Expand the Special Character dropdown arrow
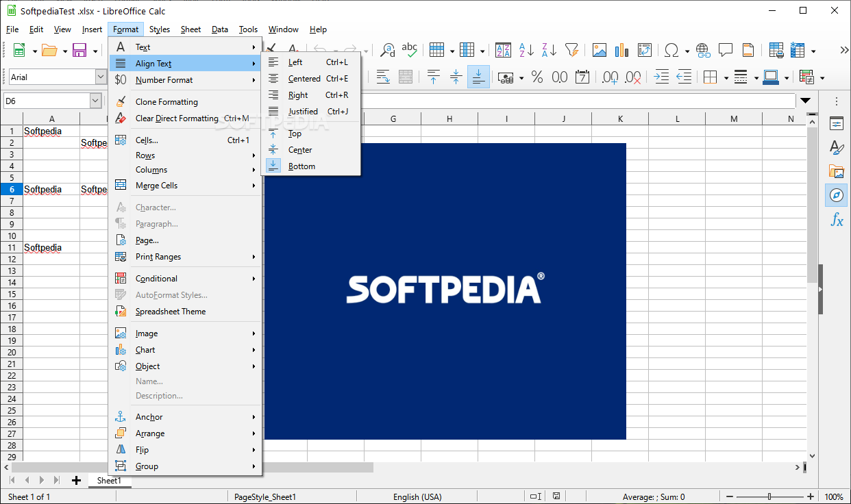This screenshot has height=504, width=851. pyautogui.click(x=687, y=51)
